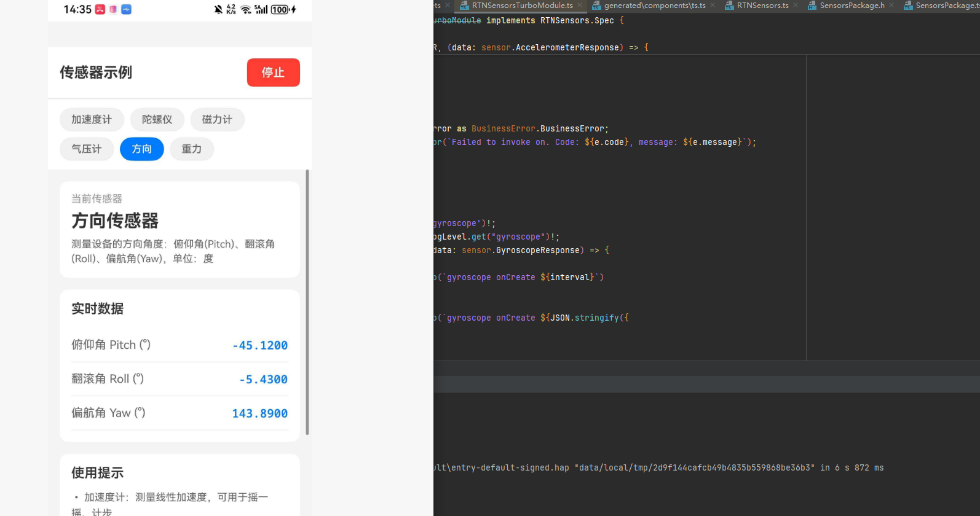The width and height of the screenshot is (980, 516).
Task: Open the RTNSensorsTurboModule.ts editor tab
Action: [x=522, y=6]
